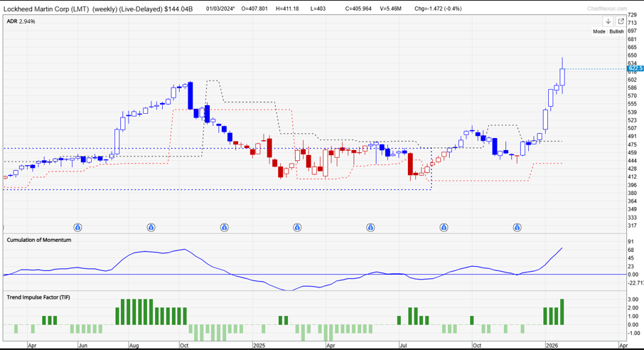Click the V=5.46M volume value
Image resolution: width=644 pixels, height=350 pixels.
point(390,9)
